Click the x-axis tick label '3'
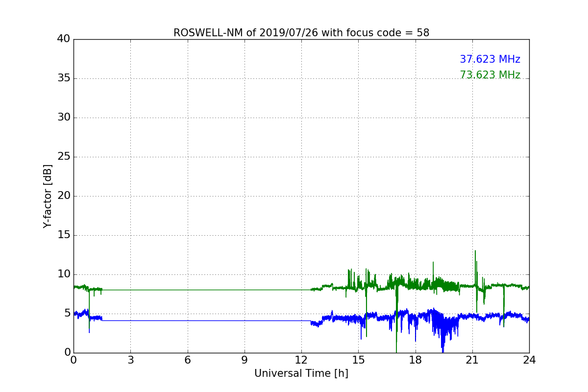This screenshot has width=588, height=392. tap(130, 360)
